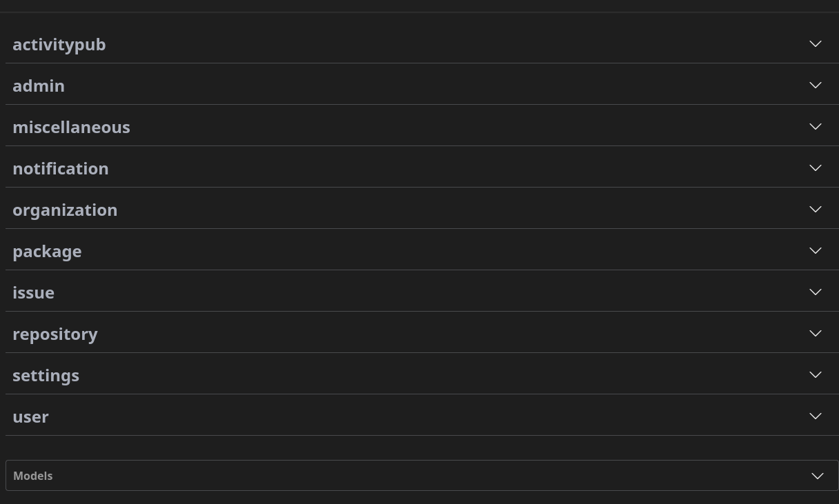Open the activitypub tag heading
This screenshot has width=839, height=504.
[59, 44]
